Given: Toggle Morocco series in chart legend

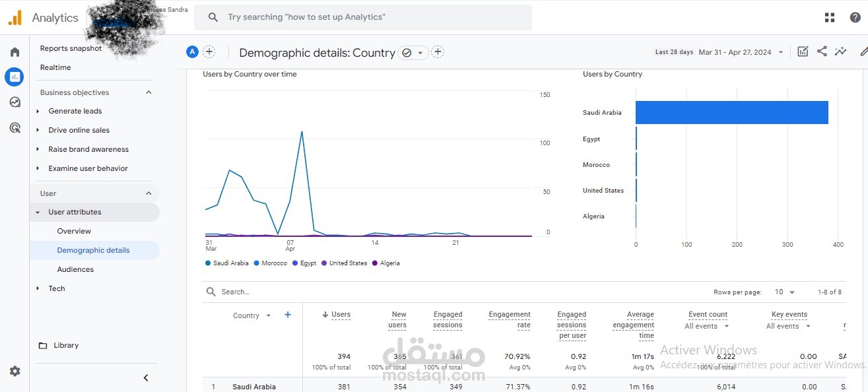Looking at the screenshot, I should tap(270, 263).
